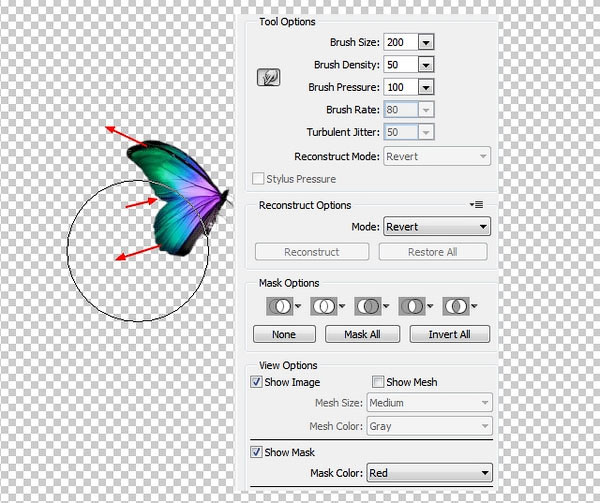600x503 pixels.
Task: Click the brush tool icon in Tool Options
Action: 268,77
